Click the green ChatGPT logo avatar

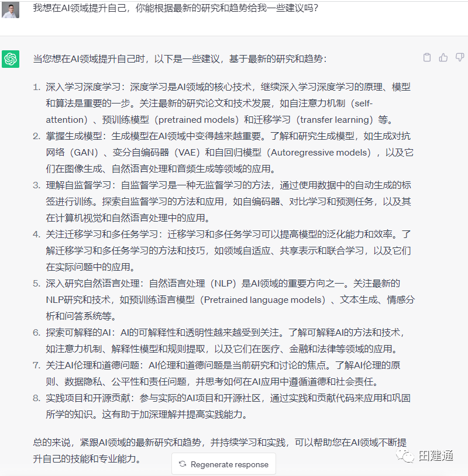point(11,59)
